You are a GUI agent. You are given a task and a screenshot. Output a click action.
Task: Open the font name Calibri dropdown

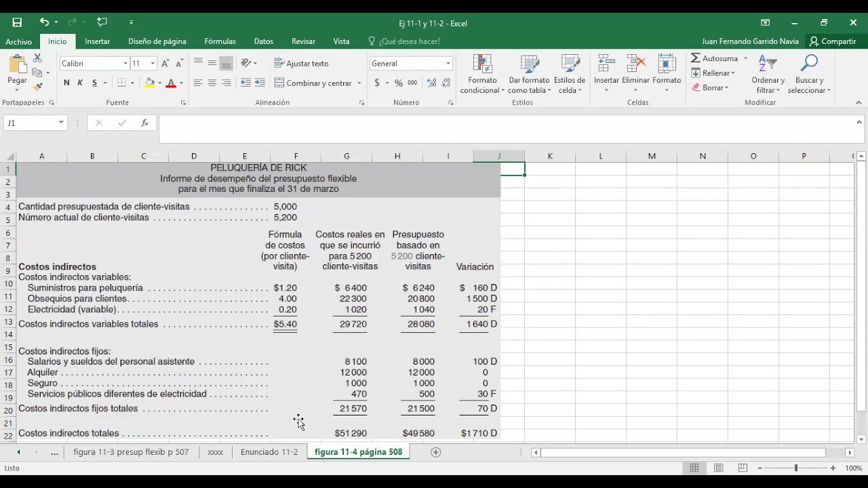coord(125,63)
